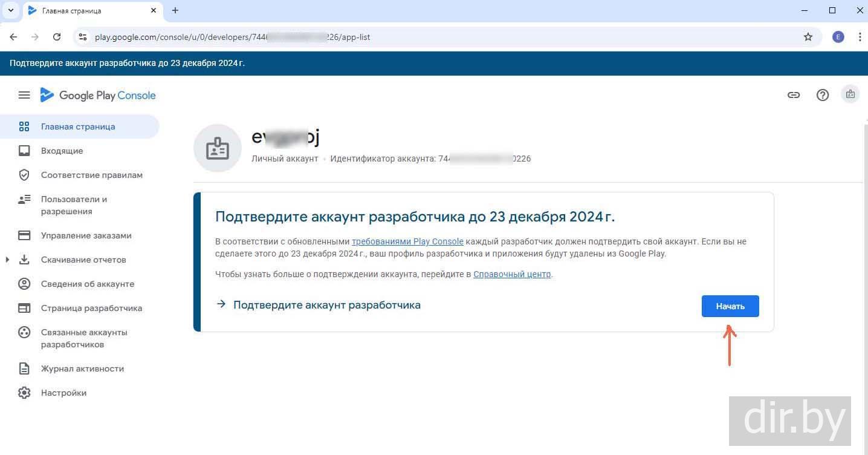The height and width of the screenshot is (455, 868).
Task: Click the Пользователи и разрешения people icon
Action: pyautogui.click(x=24, y=199)
